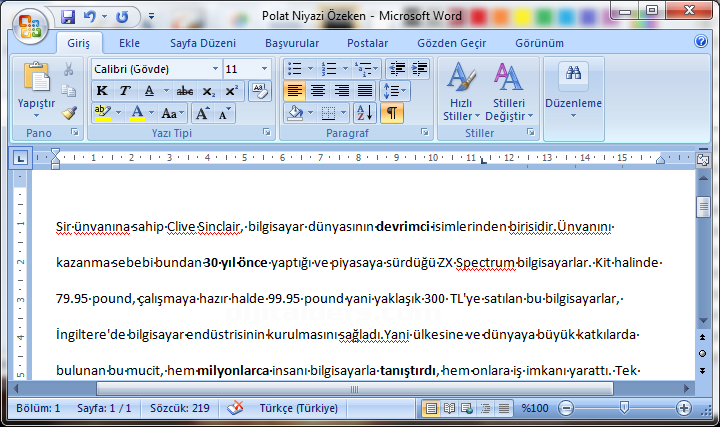The image size is (720, 427).
Task: Open line spacing options
Action: pos(394,91)
